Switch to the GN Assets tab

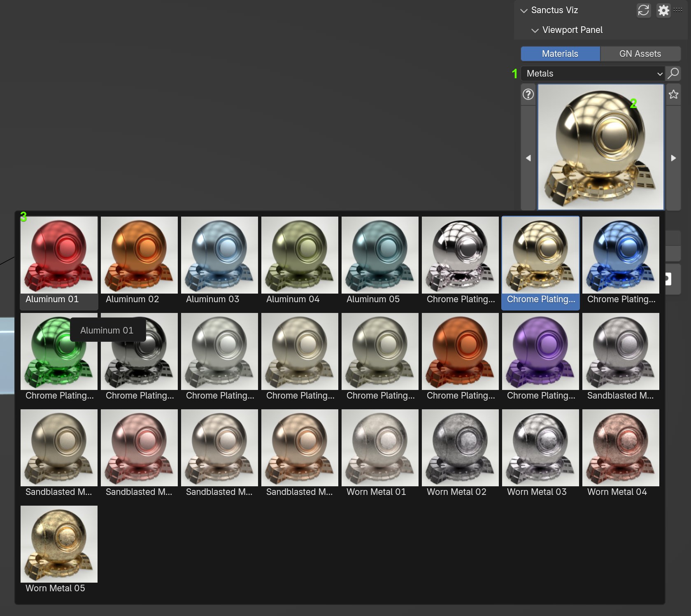(640, 54)
